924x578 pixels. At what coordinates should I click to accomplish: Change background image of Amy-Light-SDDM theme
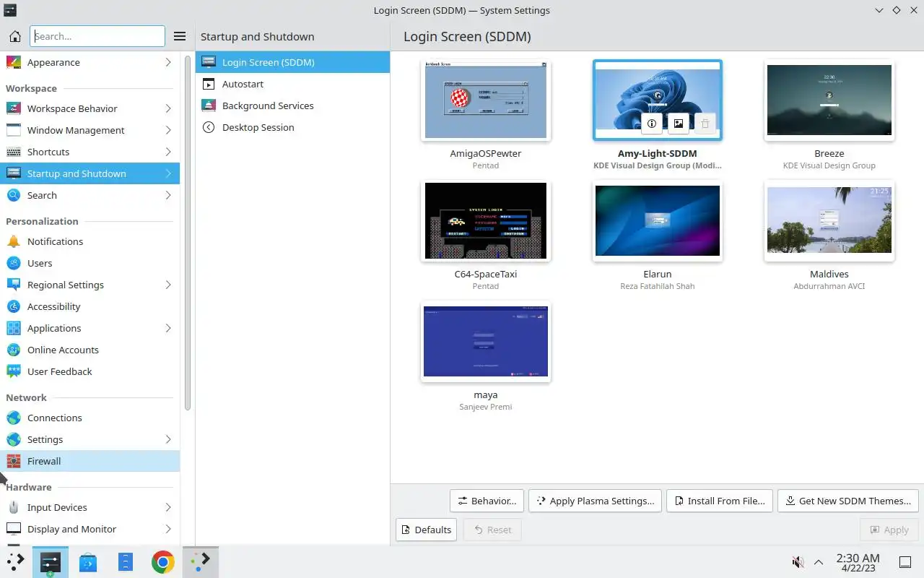pyautogui.click(x=679, y=124)
